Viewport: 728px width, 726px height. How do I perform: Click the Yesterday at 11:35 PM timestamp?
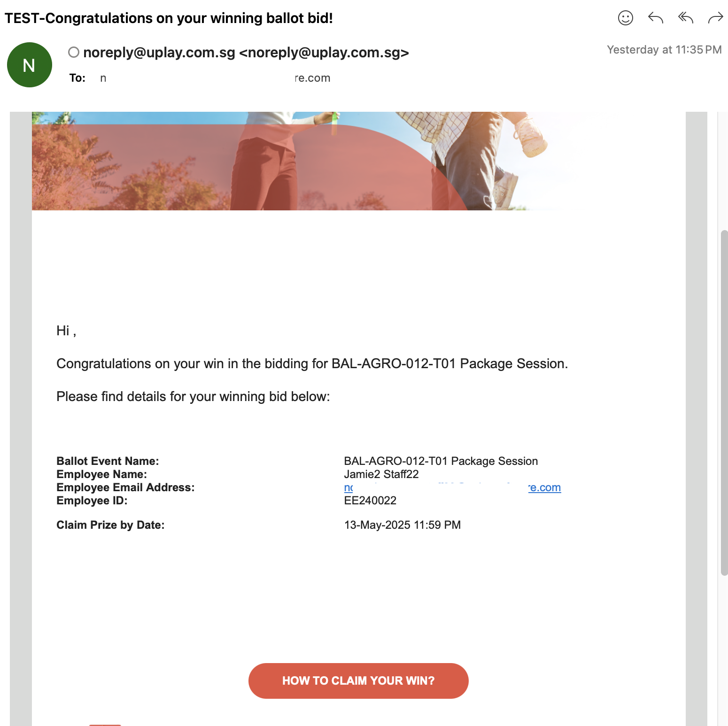[x=664, y=50]
